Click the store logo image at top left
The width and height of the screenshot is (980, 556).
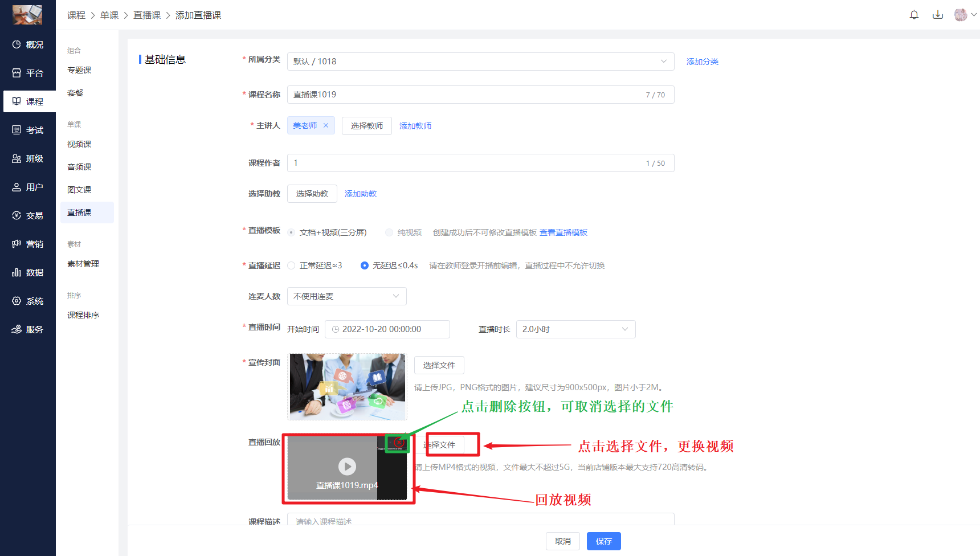(x=27, y=15)
